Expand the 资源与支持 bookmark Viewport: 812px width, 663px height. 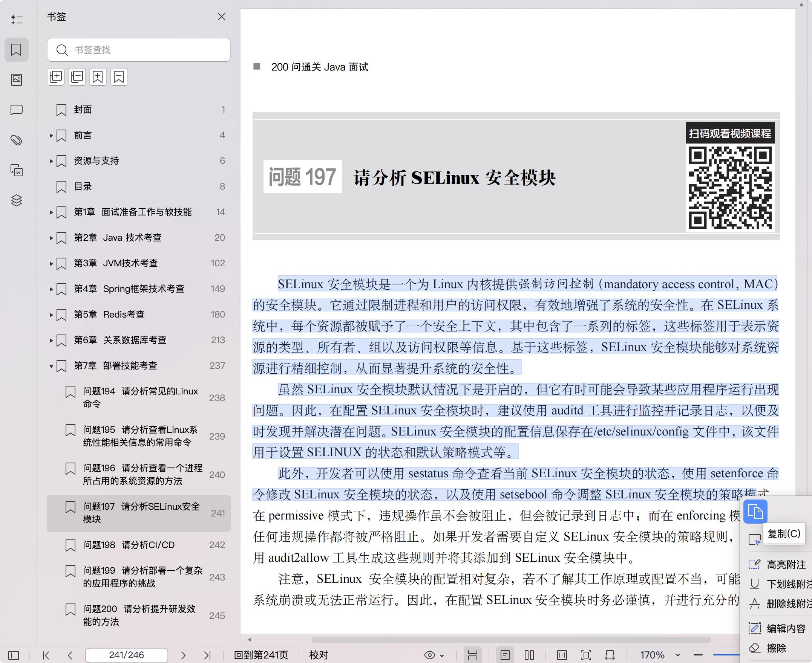click(51, 161)
